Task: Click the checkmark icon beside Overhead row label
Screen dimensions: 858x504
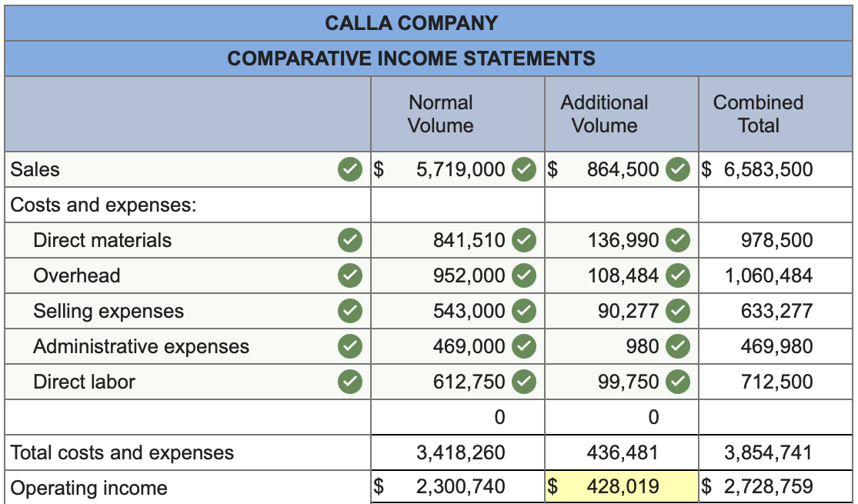Action: pos(349,275)
